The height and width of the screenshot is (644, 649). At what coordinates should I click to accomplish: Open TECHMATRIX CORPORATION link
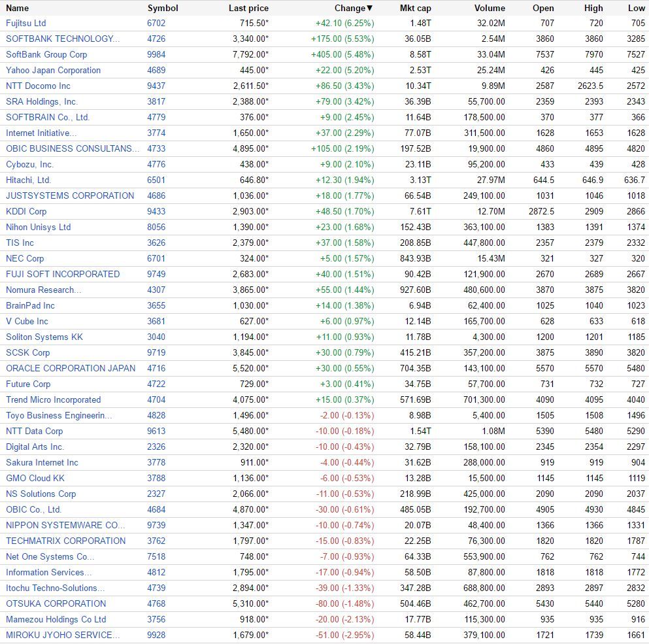(65, 541)
